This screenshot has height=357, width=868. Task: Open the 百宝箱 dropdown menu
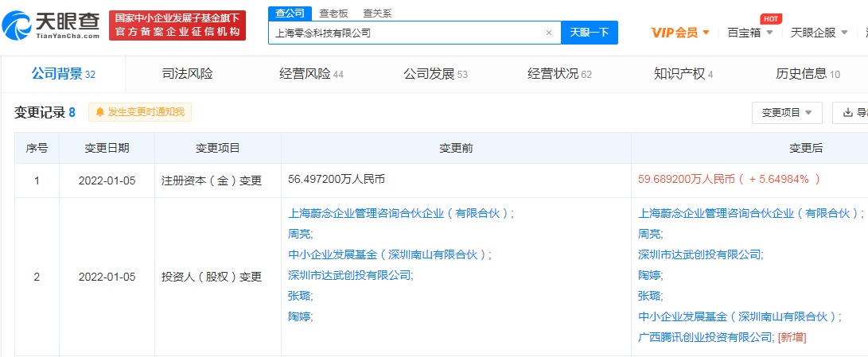click(750, 33)
